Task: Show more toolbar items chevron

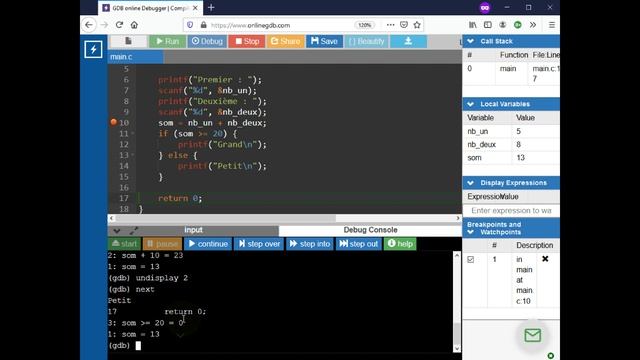Action: click(x=533, y=25)
